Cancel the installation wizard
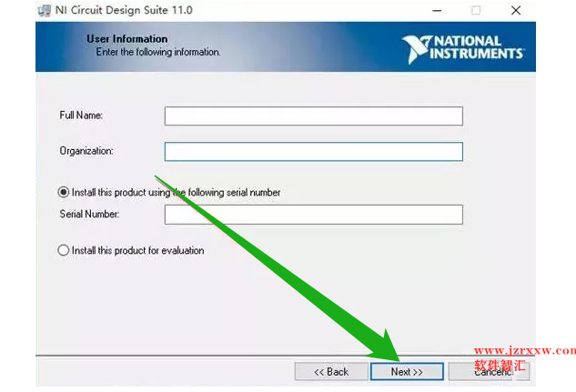576x392 pixels. [x=489, y=371]
